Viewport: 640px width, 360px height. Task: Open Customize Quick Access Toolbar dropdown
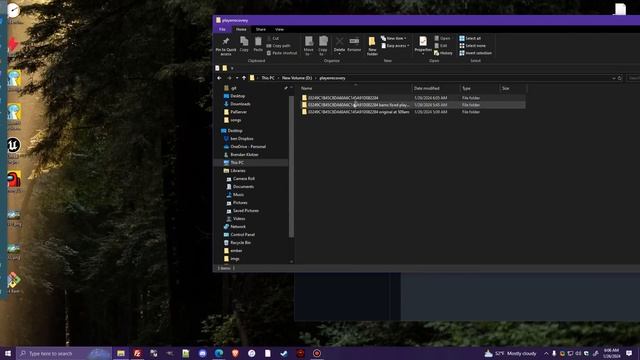(232, 68)
